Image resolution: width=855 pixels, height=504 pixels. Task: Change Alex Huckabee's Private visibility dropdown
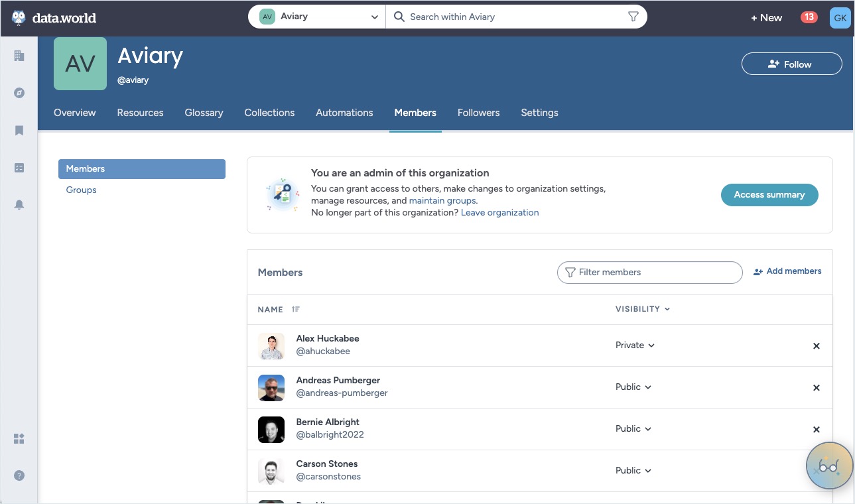635,345
